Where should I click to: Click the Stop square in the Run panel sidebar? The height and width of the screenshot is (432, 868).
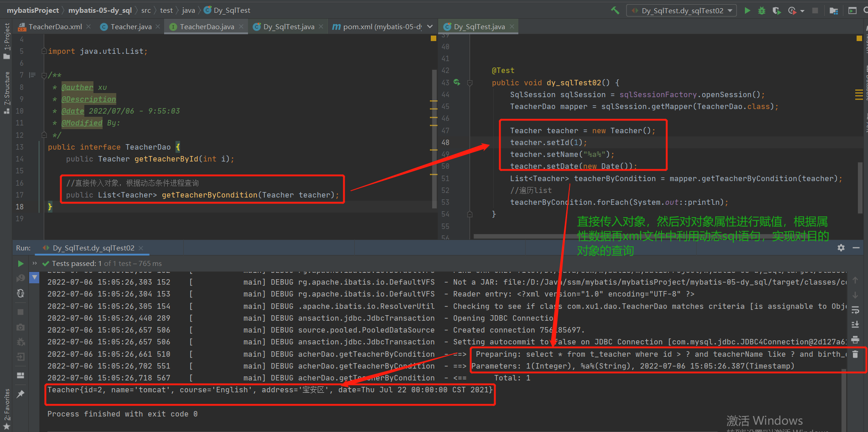(x=21, y=312)
